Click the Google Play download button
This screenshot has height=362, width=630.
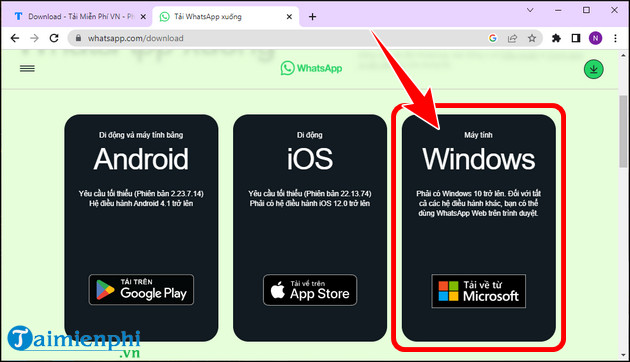[141, 290]
